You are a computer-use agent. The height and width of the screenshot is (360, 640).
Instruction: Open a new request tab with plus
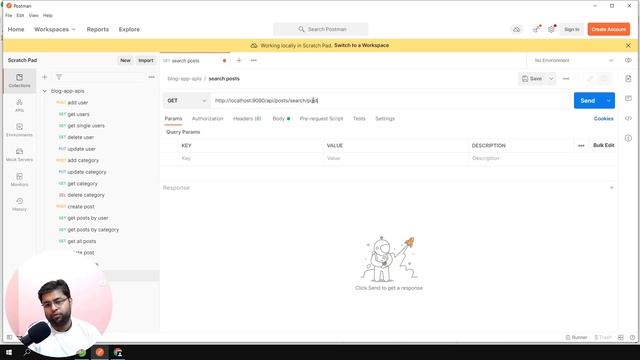[x=239, y=60]
